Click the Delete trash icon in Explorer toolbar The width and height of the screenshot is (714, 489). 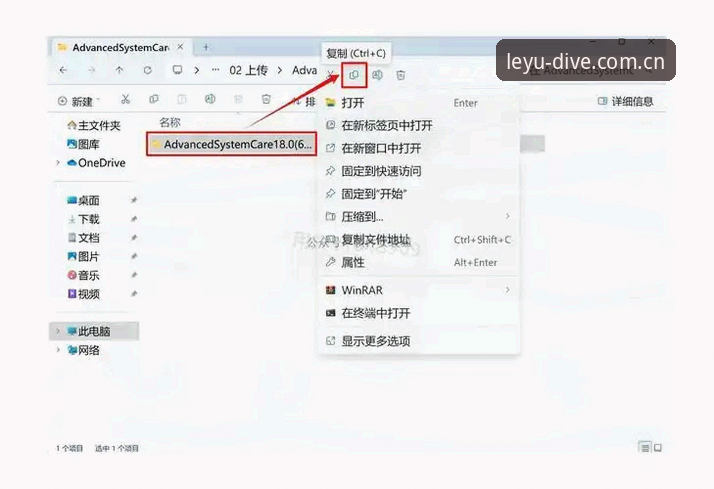pos(266,99)
